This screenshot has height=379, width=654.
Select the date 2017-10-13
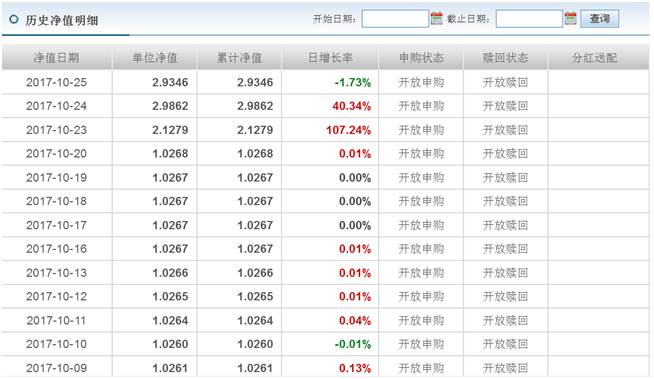click(x=56, y=273)
